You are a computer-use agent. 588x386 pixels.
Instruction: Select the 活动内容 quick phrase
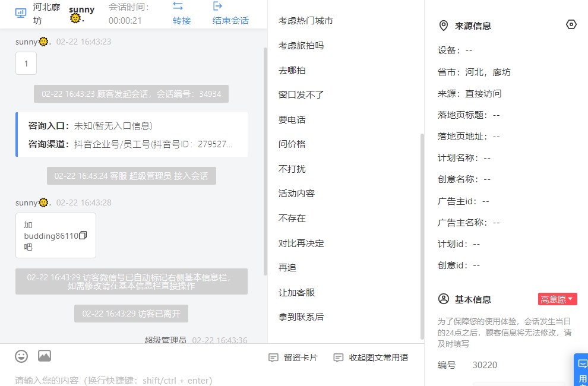(296, 194)
